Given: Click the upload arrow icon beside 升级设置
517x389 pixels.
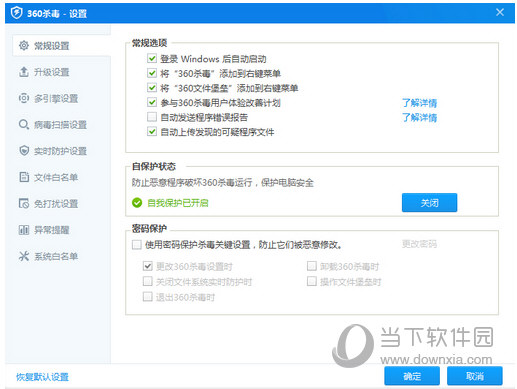Looking at the screenshot, I should (x=24, y=72).
